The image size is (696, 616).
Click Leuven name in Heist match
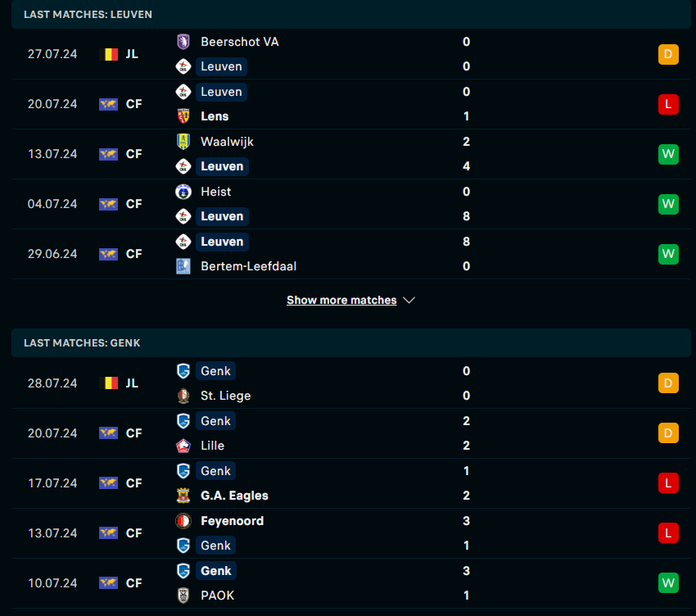point(222,217)
